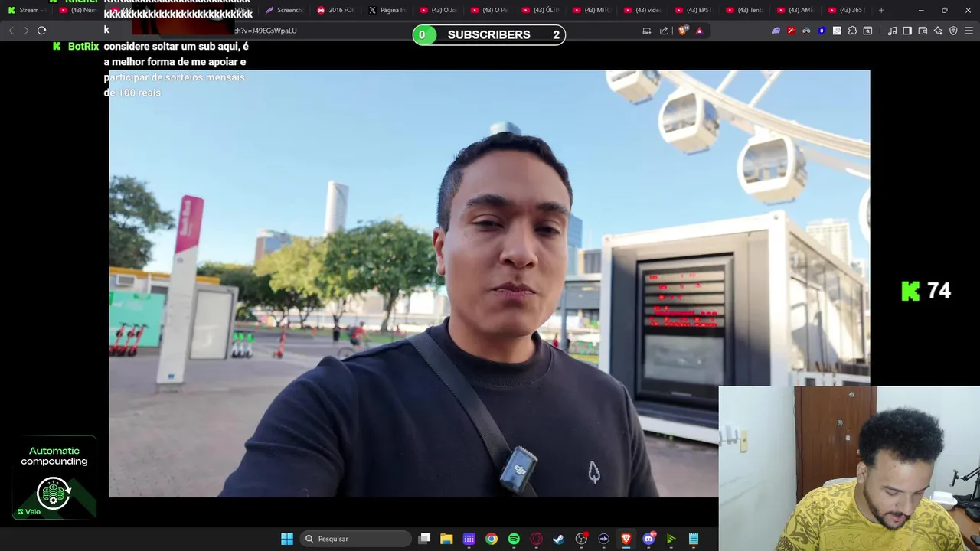Open Opera browser from the taskbar
Image resolution: width=980 pixels, height=551 pixels.
[x=536, y=539]
